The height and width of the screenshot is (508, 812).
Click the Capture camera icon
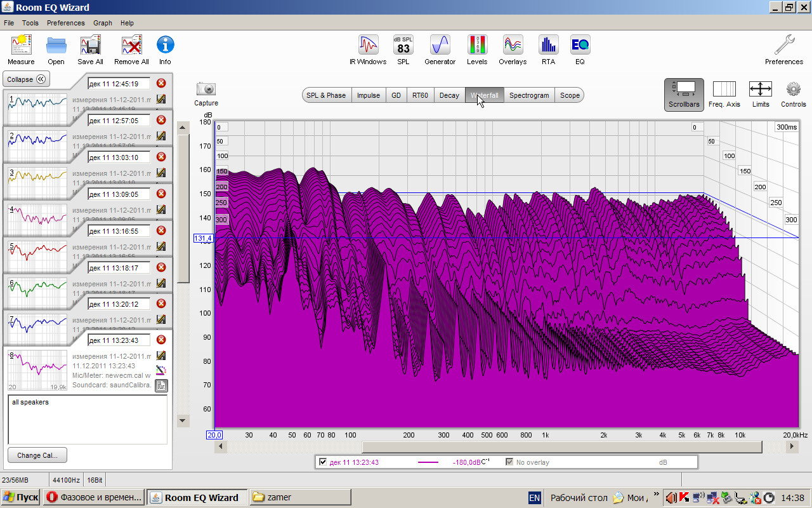tap(206, 90)
